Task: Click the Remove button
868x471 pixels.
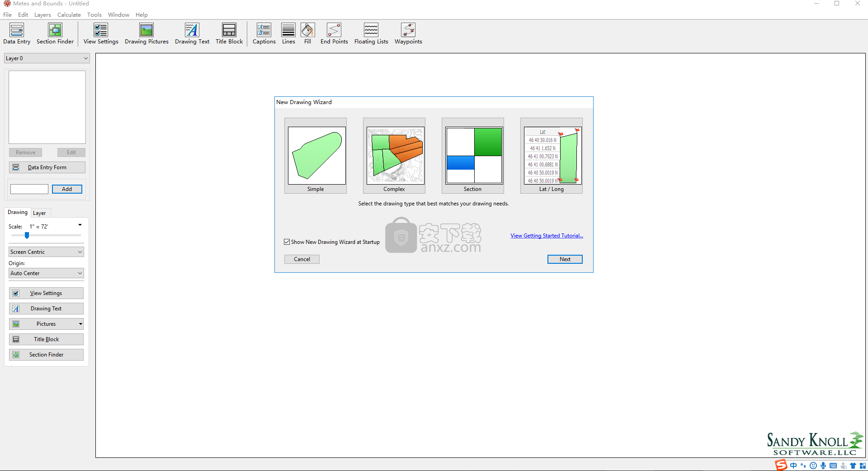Action: 25,152
